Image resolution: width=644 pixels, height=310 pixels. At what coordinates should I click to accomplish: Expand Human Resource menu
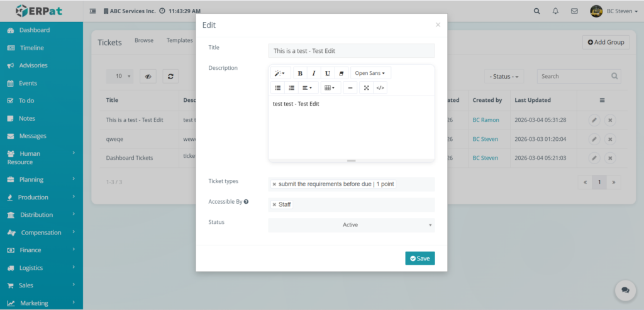42,158
